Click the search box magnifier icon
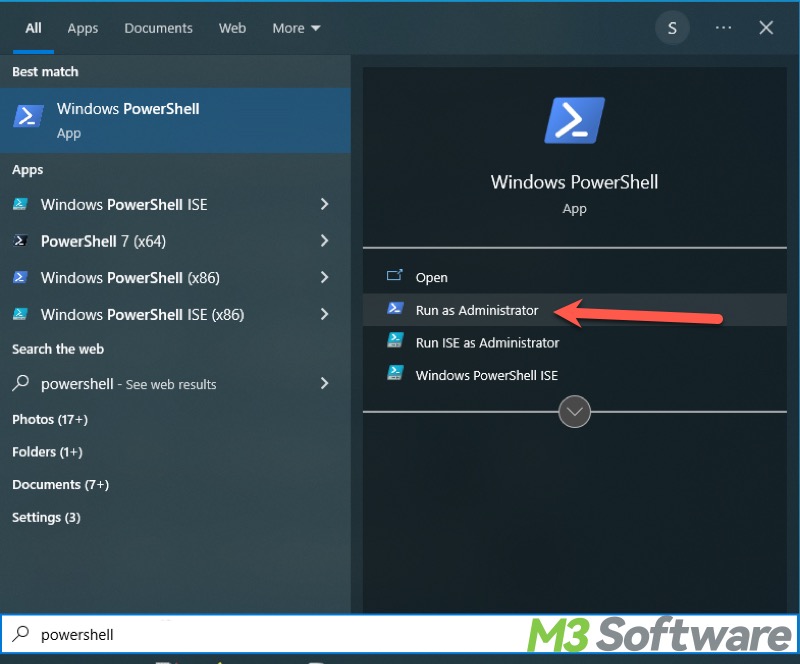800x664 pixels. coord(21,634)
